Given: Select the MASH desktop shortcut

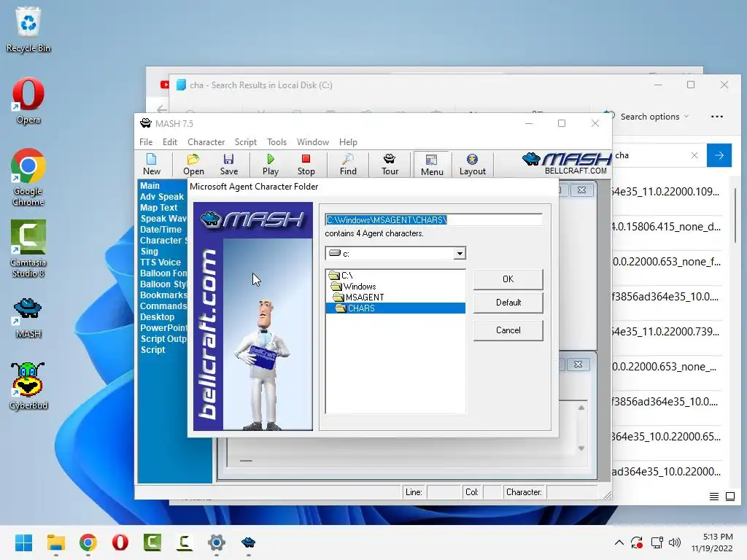Looking at the screenshot, I should 28,318.
